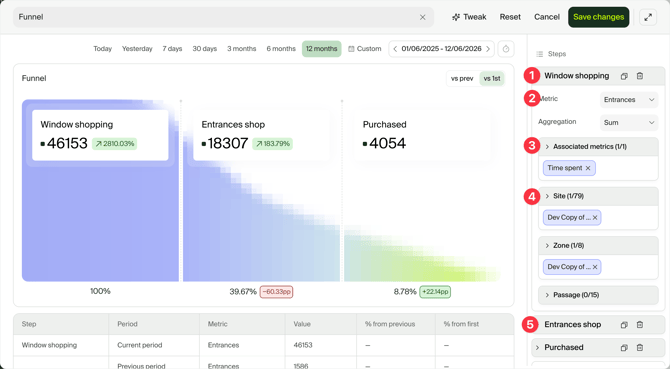This screenshot has width=670, height=369.
Task: Remove the Dev Copy chip under Site
Action: point(595,217)
